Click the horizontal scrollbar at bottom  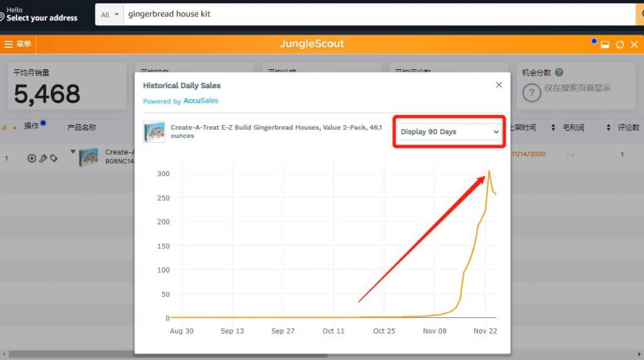169,354
